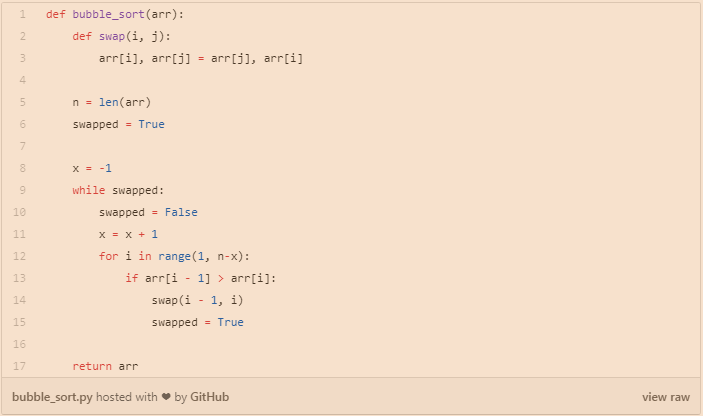
Task: Click line number 5
Action: coord(22,102)
